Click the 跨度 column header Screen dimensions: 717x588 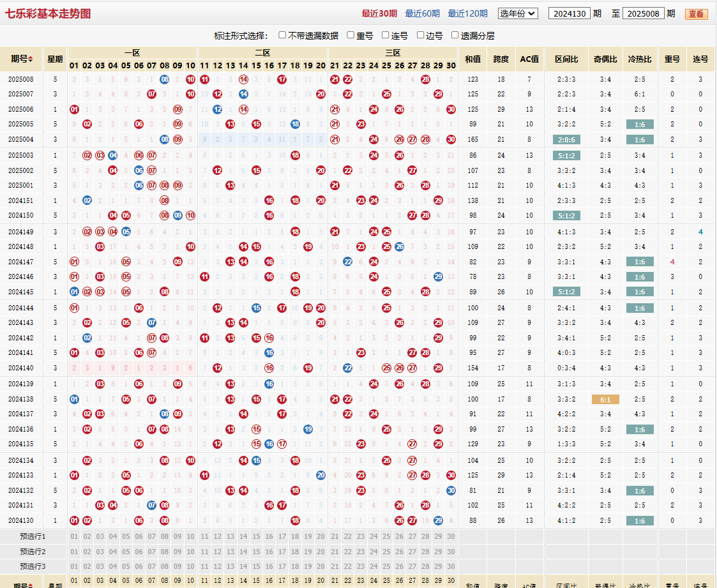[x=501, y=59]
